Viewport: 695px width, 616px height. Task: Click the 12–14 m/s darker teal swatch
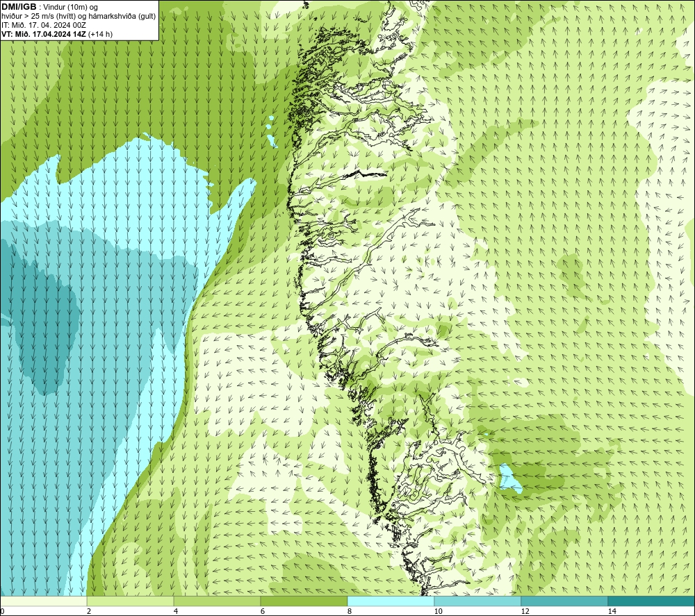[x=564, y=601]
